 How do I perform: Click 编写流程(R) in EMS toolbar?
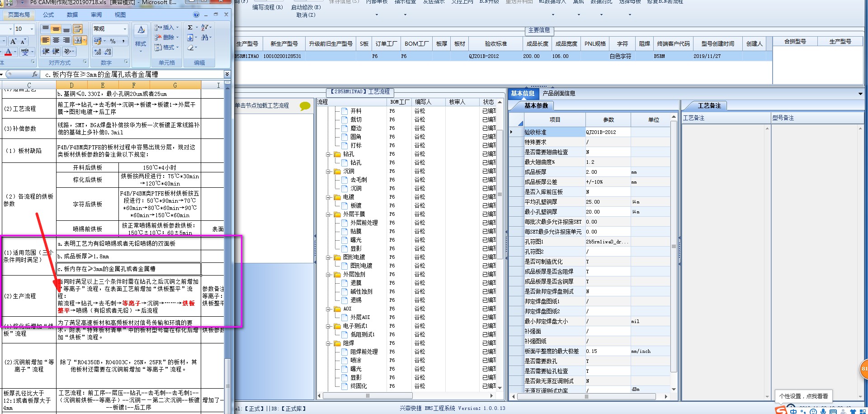pos(268,7)
